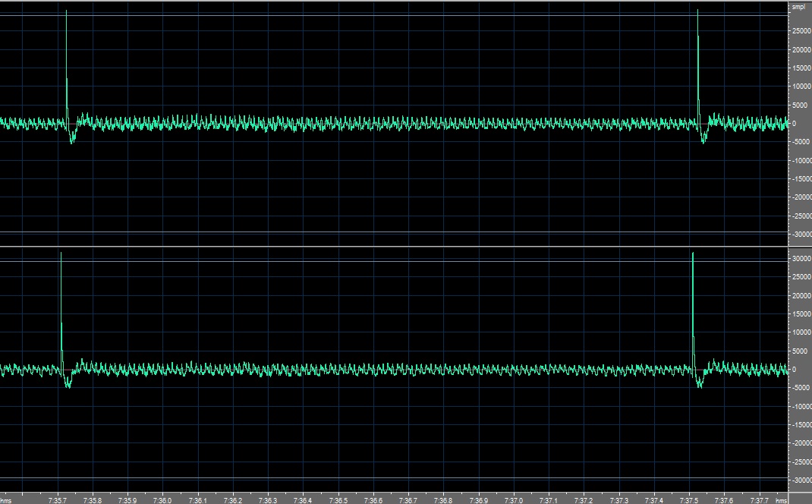
Task: Select 10000 on lower channel amplitude scale
Action: click(x=801, y=332)
